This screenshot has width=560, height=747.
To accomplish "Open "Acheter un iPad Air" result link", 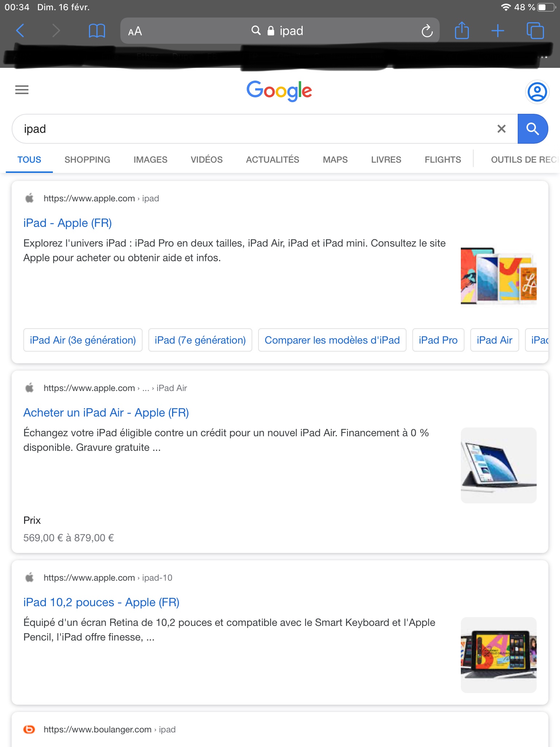I will click(x=106, y=413).
